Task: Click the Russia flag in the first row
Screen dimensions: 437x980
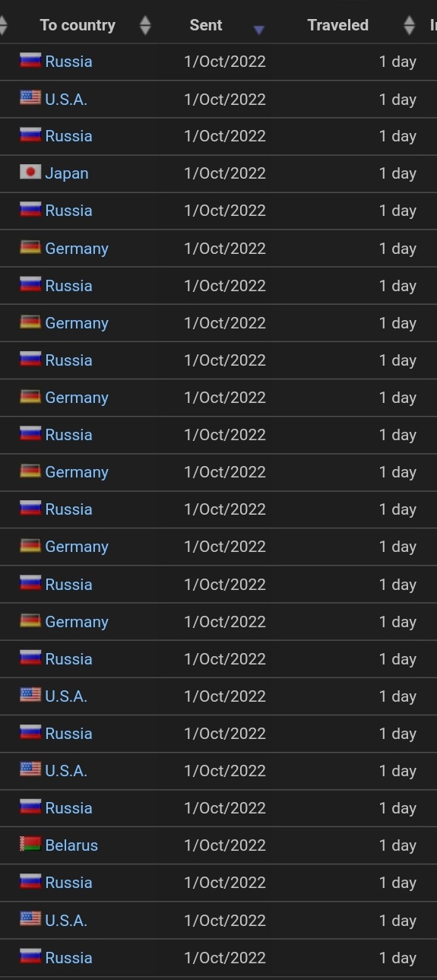Action: [x=30, y=61]
